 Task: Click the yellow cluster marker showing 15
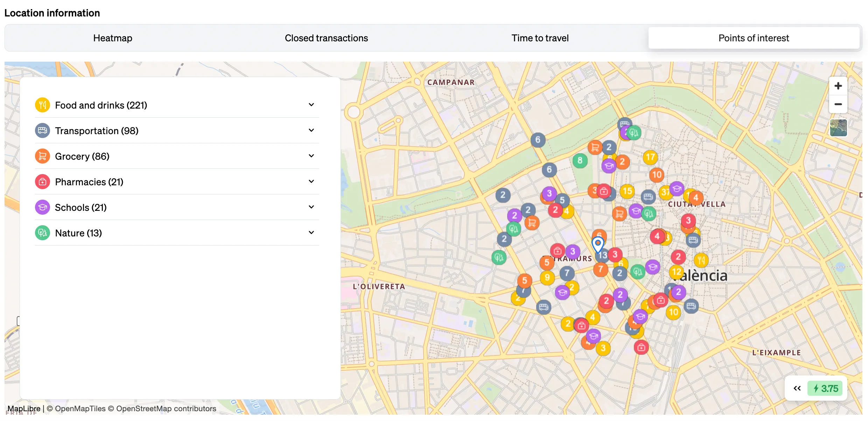(x=627, y=191)
